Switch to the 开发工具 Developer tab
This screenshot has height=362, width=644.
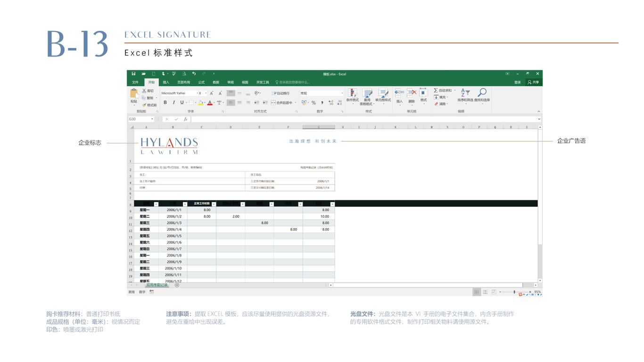click(263, 82)
